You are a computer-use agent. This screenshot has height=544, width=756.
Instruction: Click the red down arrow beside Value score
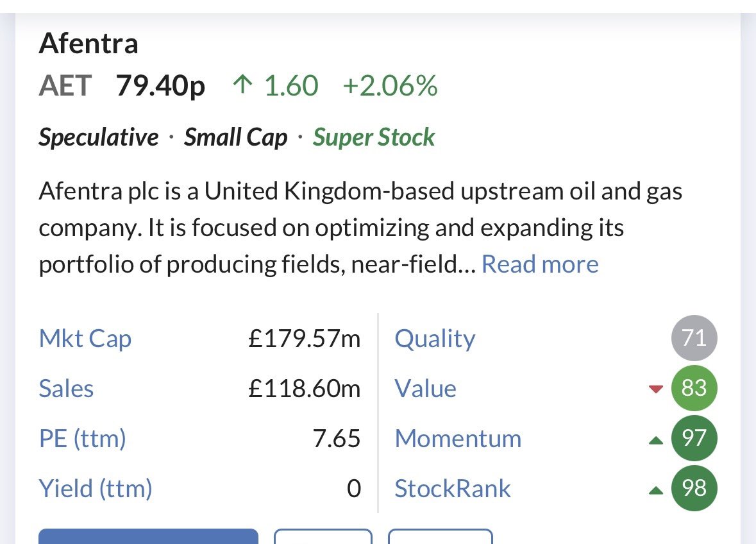point(655,389)
